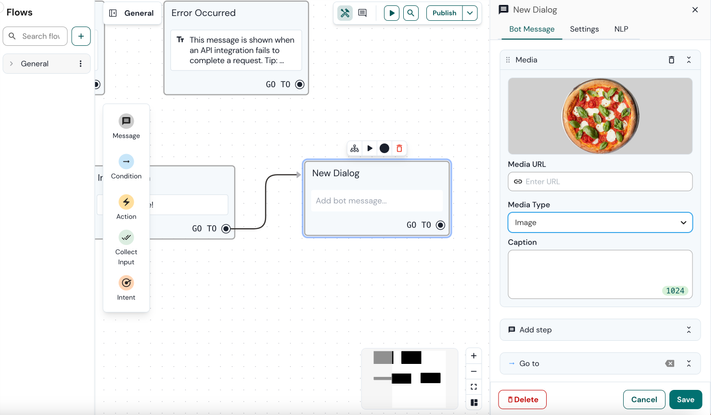Image resolution: width=711 pixels, height=415 pixels.
Task: Switch to the Settings tab
Action: pos(584,29)
